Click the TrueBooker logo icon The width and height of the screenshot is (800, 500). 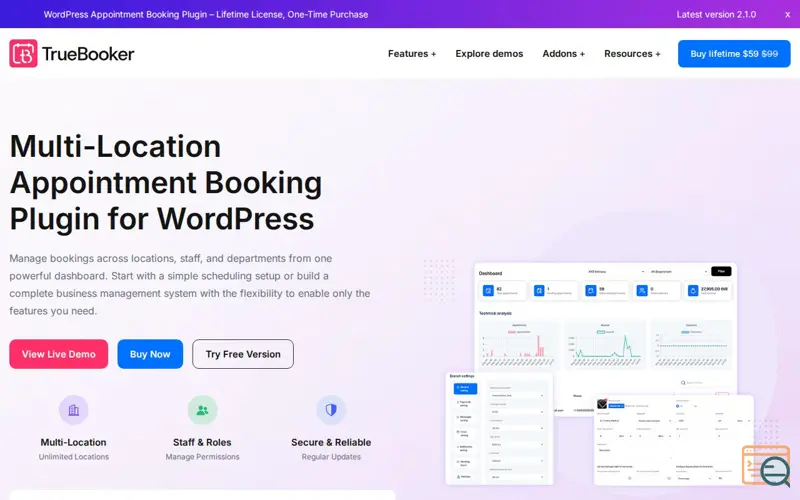coord(23,54)
